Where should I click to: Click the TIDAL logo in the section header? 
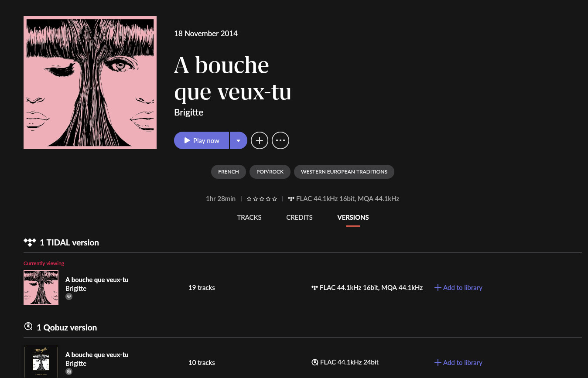[30, 242]
